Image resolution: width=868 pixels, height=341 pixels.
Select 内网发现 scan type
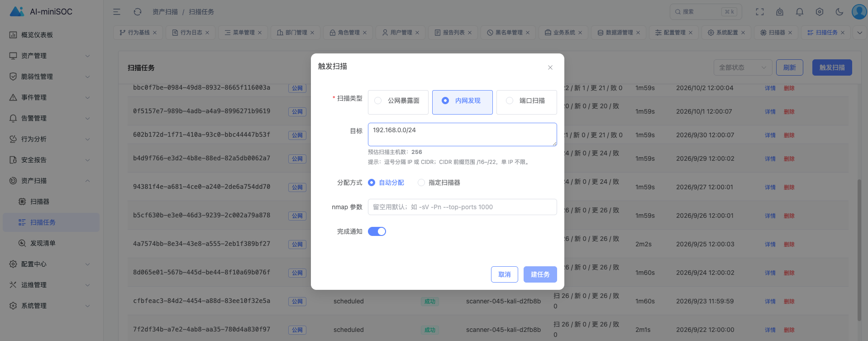coord(463,102)
